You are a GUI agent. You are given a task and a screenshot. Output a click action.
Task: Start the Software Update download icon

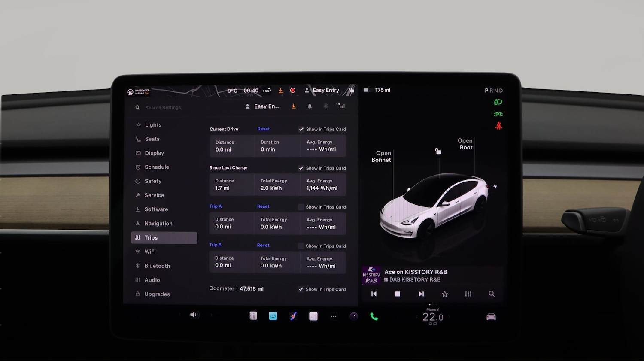293,106
